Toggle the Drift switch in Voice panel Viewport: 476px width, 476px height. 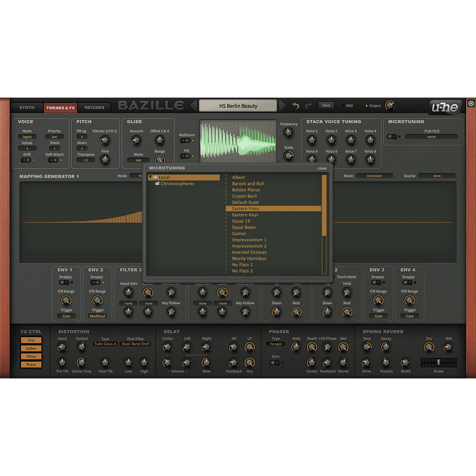click(x=26, y=160)
